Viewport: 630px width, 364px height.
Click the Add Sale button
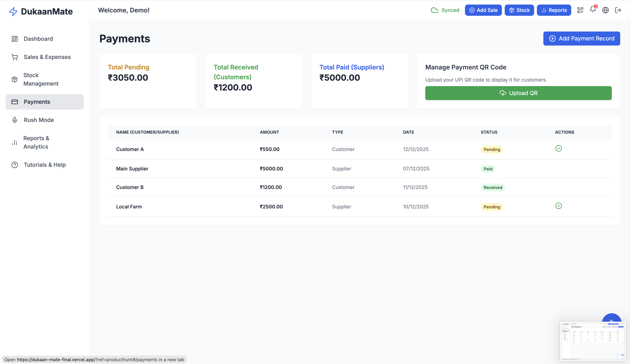pos(483,10)
